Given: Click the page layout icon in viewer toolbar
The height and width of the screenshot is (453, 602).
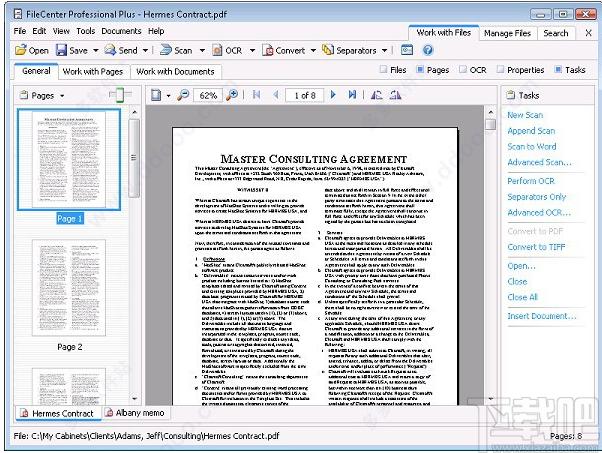Looking at the screenshot, I should tap(156, 95).
